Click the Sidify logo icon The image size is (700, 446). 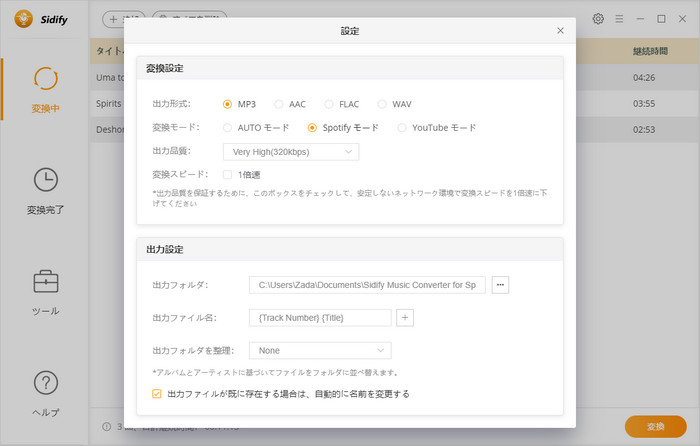(x=23, y=19)
